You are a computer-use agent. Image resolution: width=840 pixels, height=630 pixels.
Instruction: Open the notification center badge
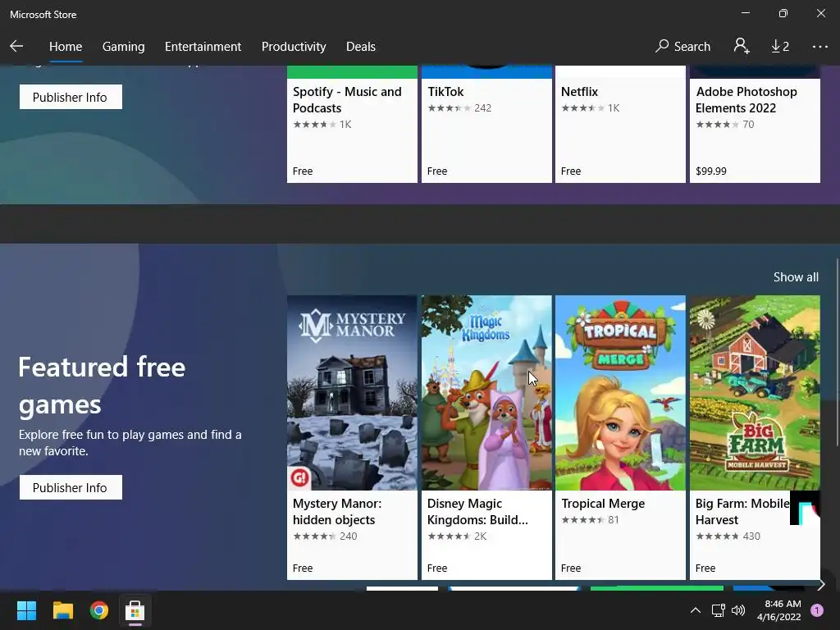(817, 610)
